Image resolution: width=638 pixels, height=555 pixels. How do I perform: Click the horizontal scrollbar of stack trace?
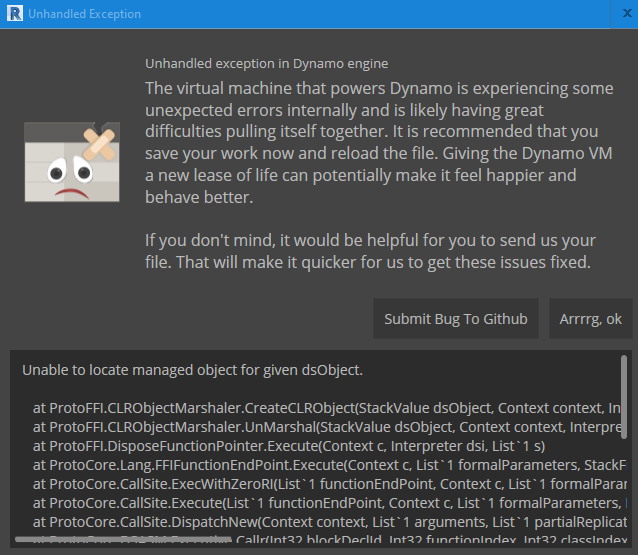coord(123,539)
